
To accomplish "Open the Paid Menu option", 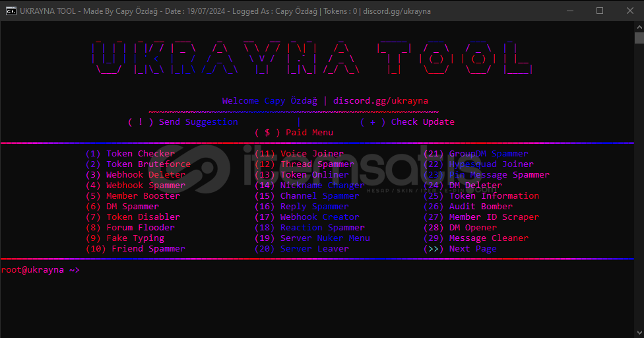I will pos(294,133).
